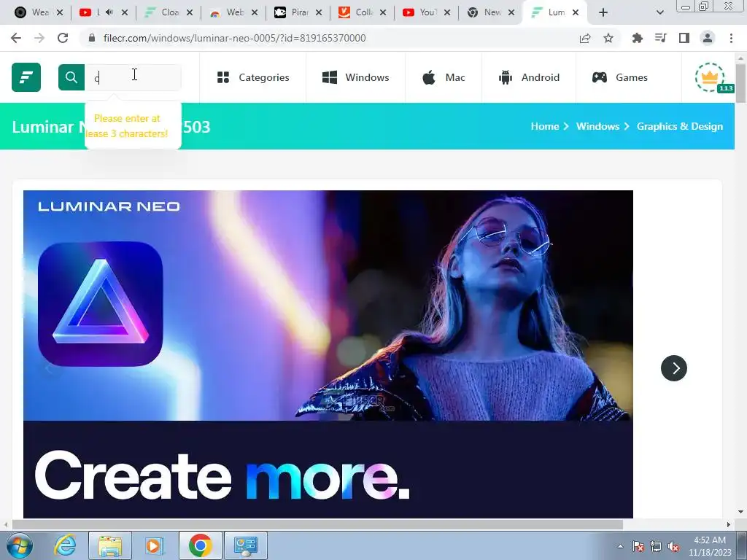Click the FileCR logo icon
This screenshot has width=747, height=560.
26,77
